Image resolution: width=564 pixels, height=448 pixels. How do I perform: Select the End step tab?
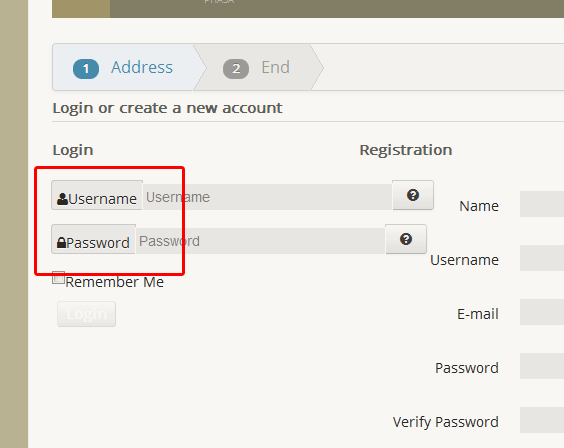(x=257, y=67)
